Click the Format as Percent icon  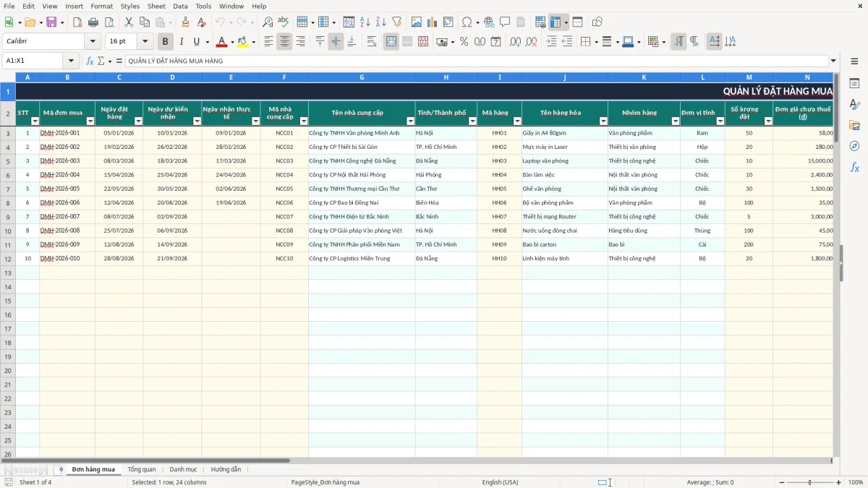(x=464, y=42)
